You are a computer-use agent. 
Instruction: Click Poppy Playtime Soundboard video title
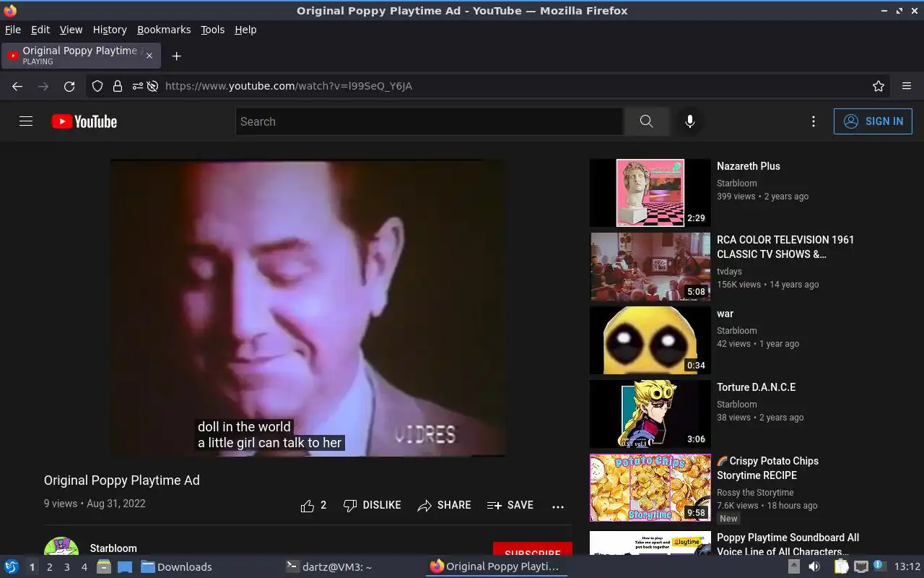[x=788, y=545]
